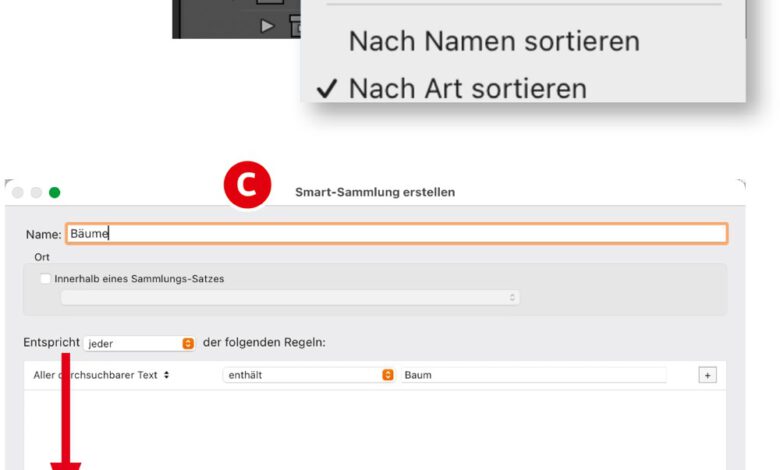Select 'Nach Art sortieren' menu entry

(468, 89)
